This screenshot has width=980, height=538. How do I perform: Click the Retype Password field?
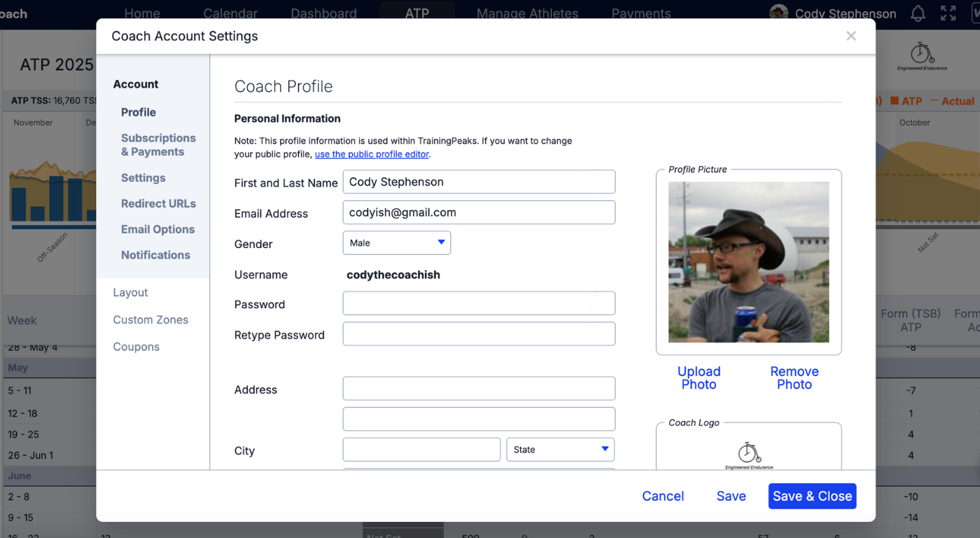(x=479, y=334)
